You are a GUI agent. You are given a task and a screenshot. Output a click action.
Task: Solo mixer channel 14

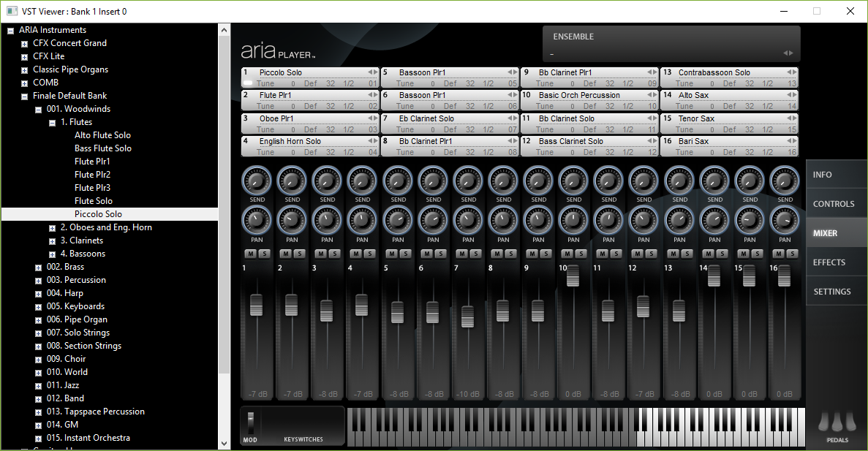click(722, 254)
